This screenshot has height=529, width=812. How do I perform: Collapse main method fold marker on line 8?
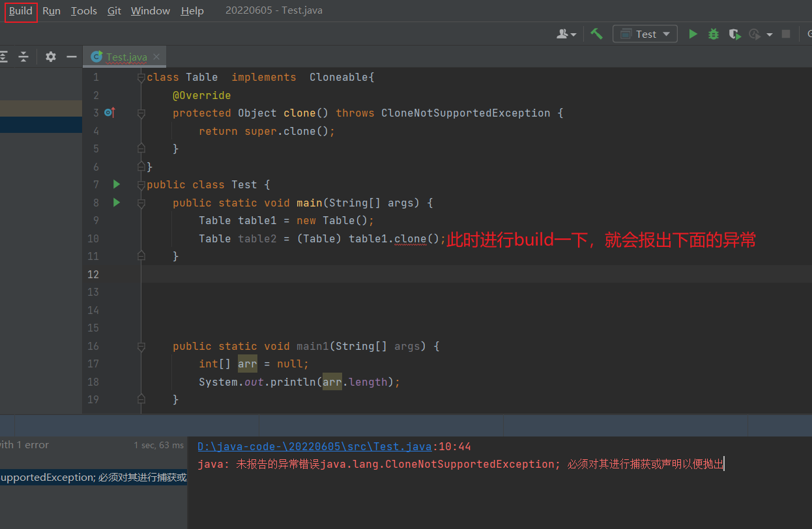141,203
